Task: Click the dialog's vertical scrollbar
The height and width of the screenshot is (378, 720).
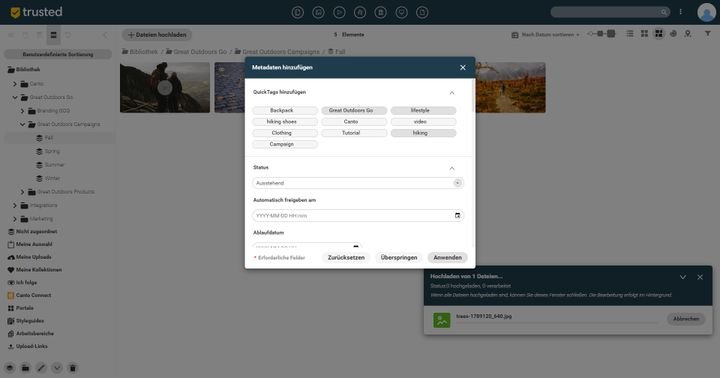Action: (x=473, y=96)
